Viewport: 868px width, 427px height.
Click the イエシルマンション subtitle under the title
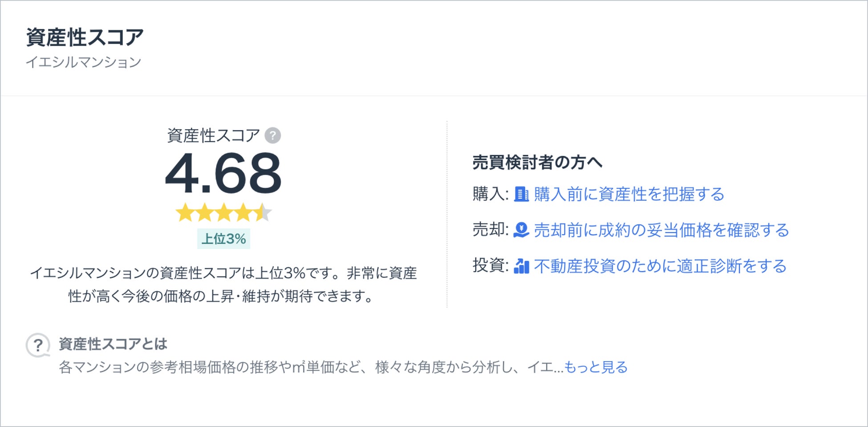(83, 62)
